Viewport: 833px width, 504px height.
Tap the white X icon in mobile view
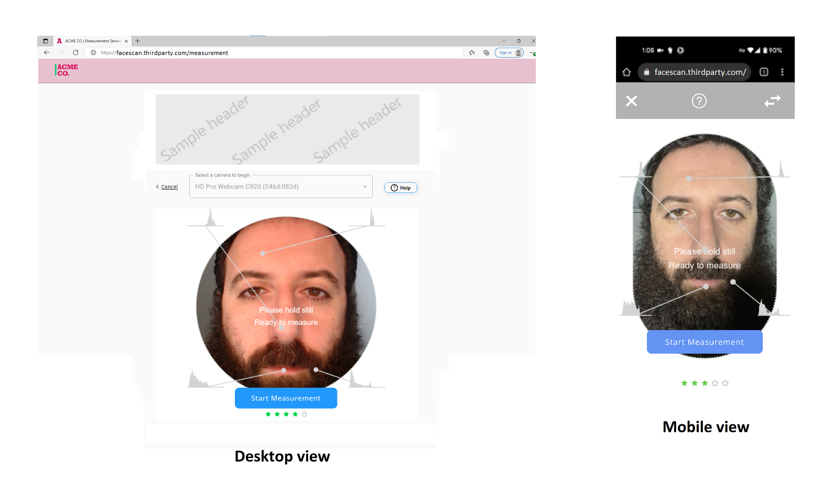631,101
